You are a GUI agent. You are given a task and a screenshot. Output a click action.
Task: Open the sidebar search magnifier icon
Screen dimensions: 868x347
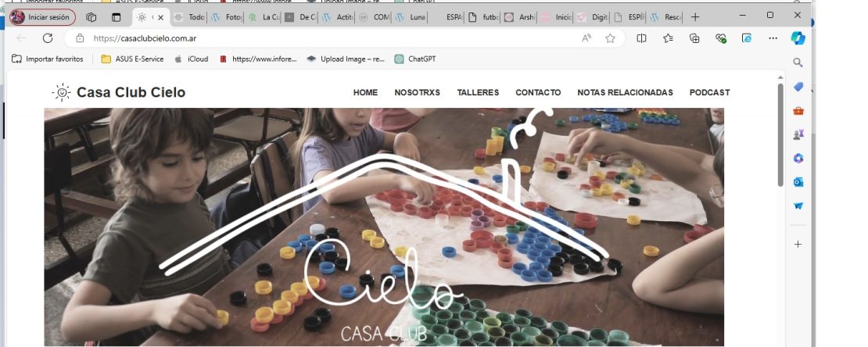click(x=798, y=63)
